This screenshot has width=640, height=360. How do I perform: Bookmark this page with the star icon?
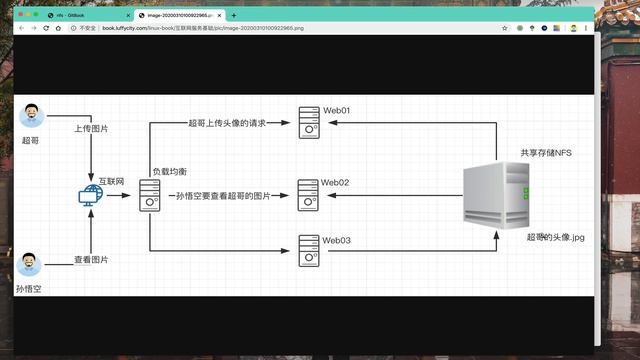point(504,28)
